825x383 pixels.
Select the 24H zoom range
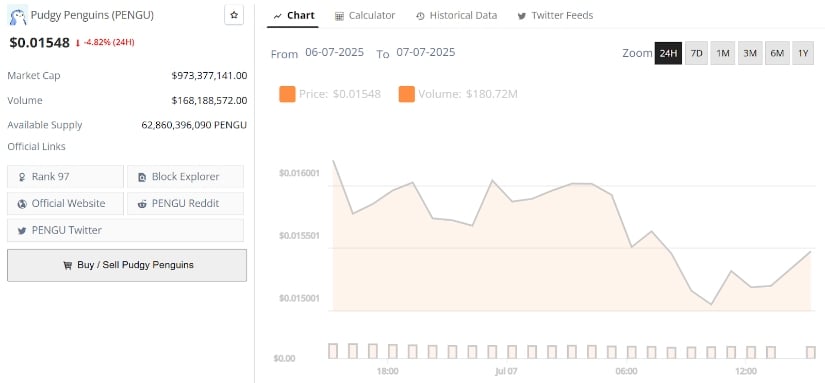coord(668,53)
